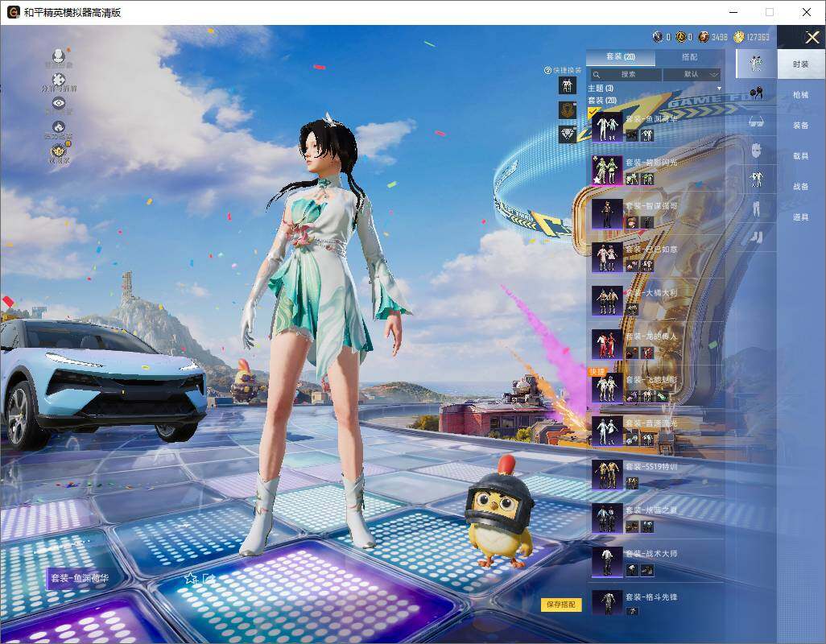Open the 默认 sort dropdown
826x644 pixels.
click(691, 75)
